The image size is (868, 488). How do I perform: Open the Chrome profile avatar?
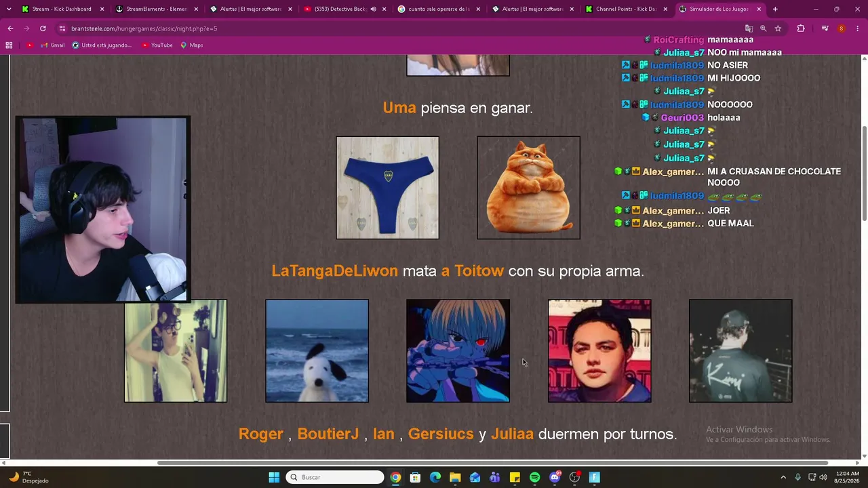(x=842, y=28)
